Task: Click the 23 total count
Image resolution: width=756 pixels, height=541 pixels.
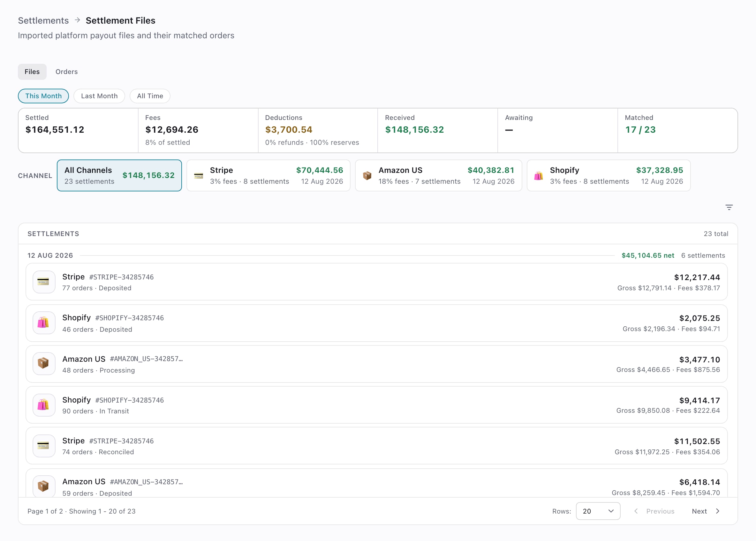Action: (x=716, y=234)
